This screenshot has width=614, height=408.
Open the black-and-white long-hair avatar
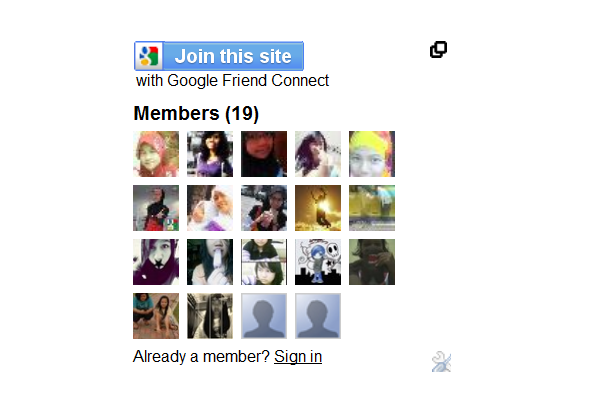[x=210, y=316]
